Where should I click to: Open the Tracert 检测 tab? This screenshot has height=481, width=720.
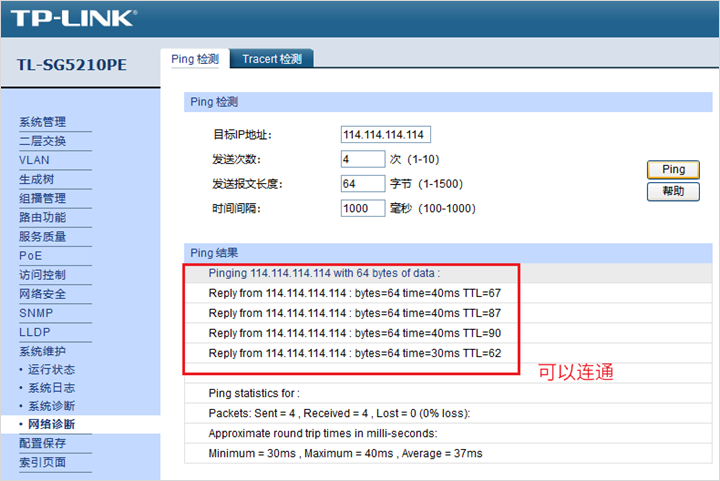(272, 59)
